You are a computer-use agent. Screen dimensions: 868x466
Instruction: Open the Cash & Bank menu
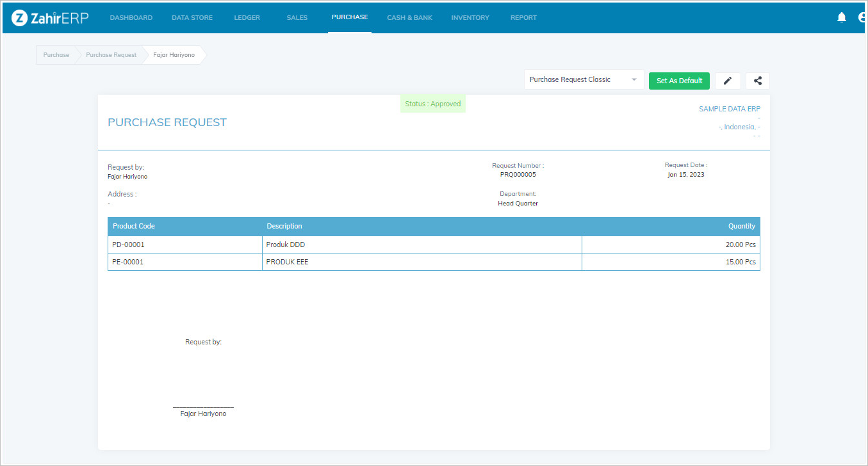(409, 18)
